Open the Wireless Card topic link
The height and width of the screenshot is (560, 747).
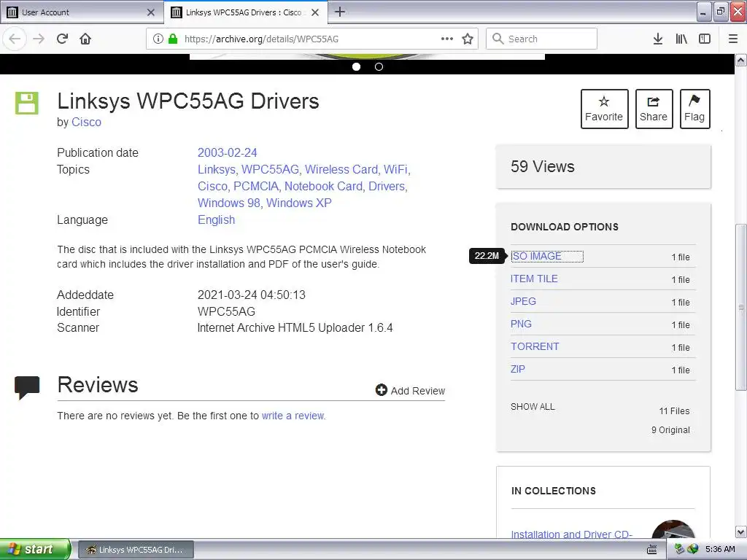(x=341, y=169)
